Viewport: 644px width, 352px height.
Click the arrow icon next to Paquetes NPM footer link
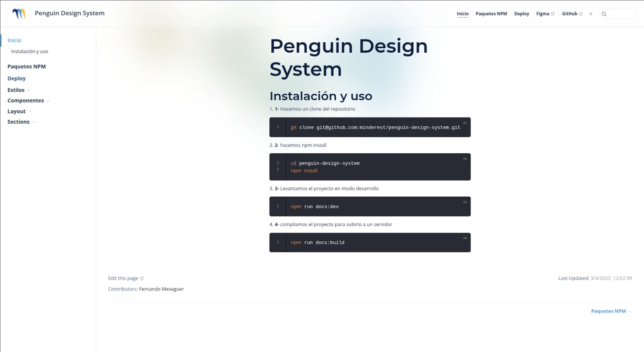(x=630, y=311)
